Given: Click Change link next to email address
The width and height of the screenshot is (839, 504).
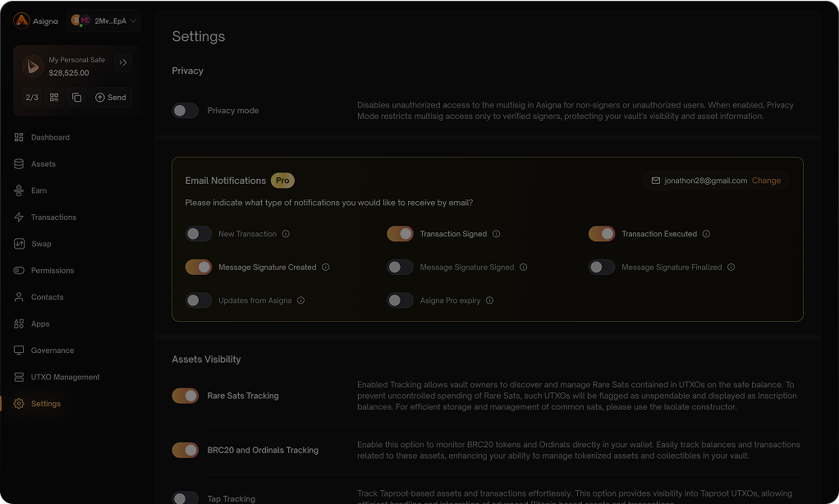Looking at the screenshot, I should coord(766,181).
